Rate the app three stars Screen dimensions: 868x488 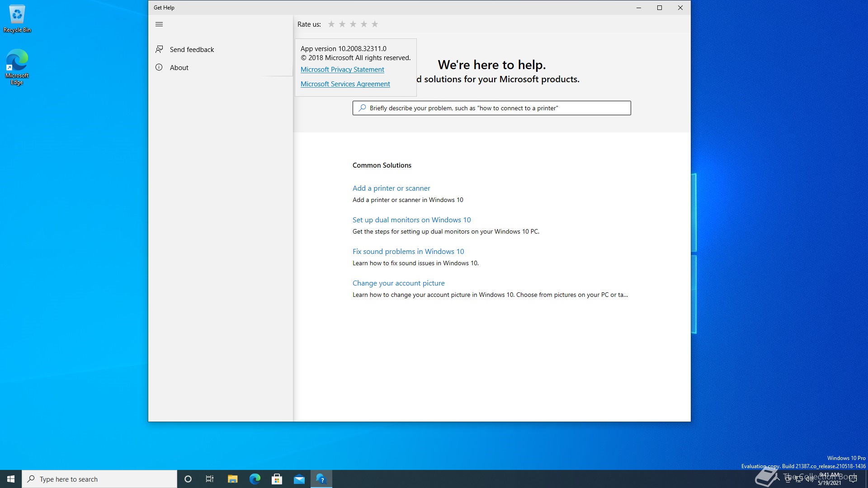click(x=353, y=24)
